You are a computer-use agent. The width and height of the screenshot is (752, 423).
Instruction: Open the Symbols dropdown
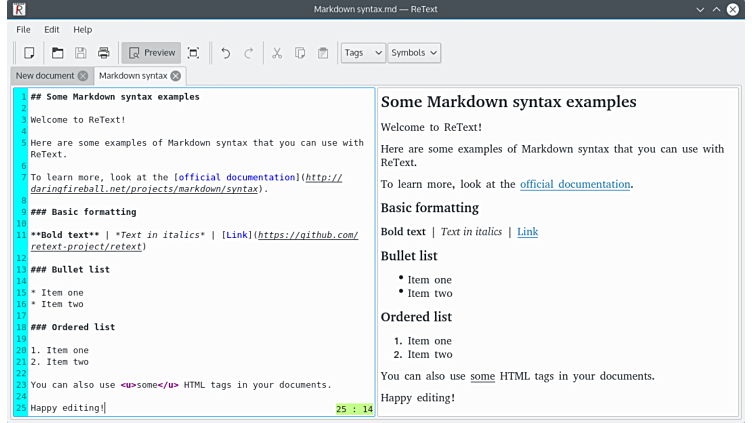[x=414, y=53]
